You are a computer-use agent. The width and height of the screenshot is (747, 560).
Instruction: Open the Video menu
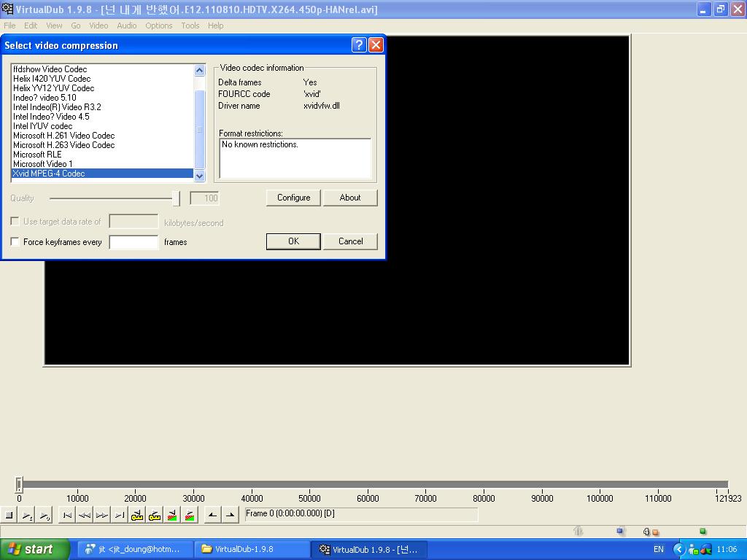coord(98,26)
